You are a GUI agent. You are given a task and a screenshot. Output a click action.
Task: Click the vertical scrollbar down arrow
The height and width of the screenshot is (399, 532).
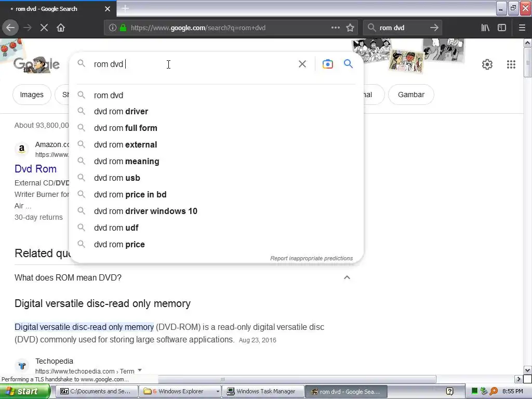(528, 370)
